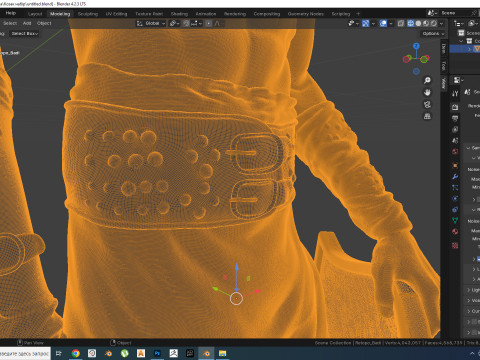480x360 pixels.
Task: Open the Material properties tab icon
Action: (x=455, y=231)
